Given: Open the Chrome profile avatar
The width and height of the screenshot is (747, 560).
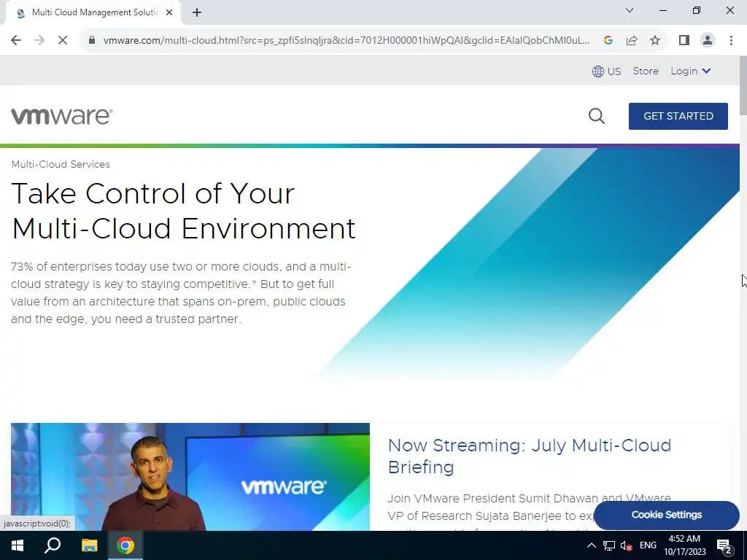Looking at the screenshot, I should tap(708, 41).
